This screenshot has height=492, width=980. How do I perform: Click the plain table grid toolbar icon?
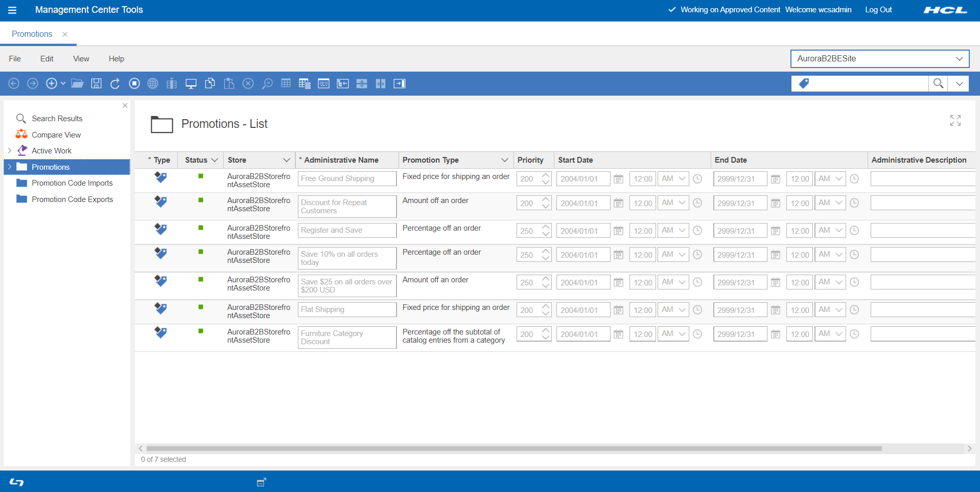pyautogui.click(x=286, y=83)
